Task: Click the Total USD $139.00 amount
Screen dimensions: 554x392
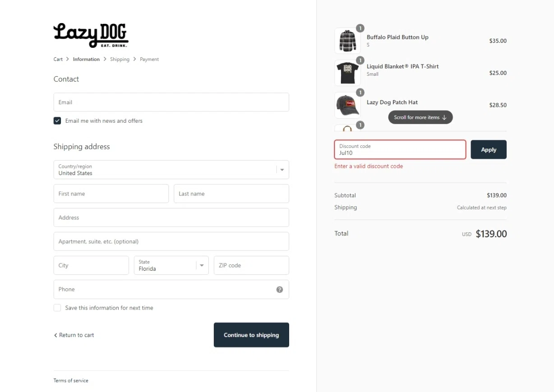Action: (x=491, y=234)
